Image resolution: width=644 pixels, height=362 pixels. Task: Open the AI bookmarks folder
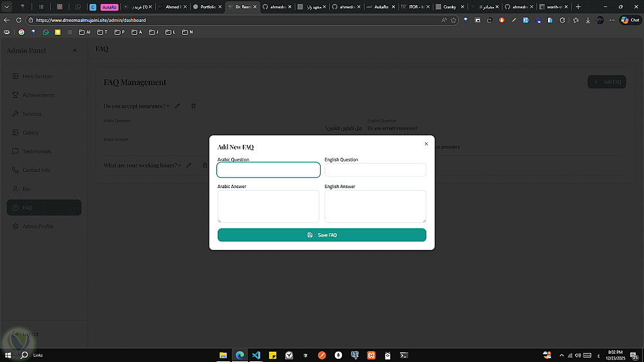tap(84, 32)
